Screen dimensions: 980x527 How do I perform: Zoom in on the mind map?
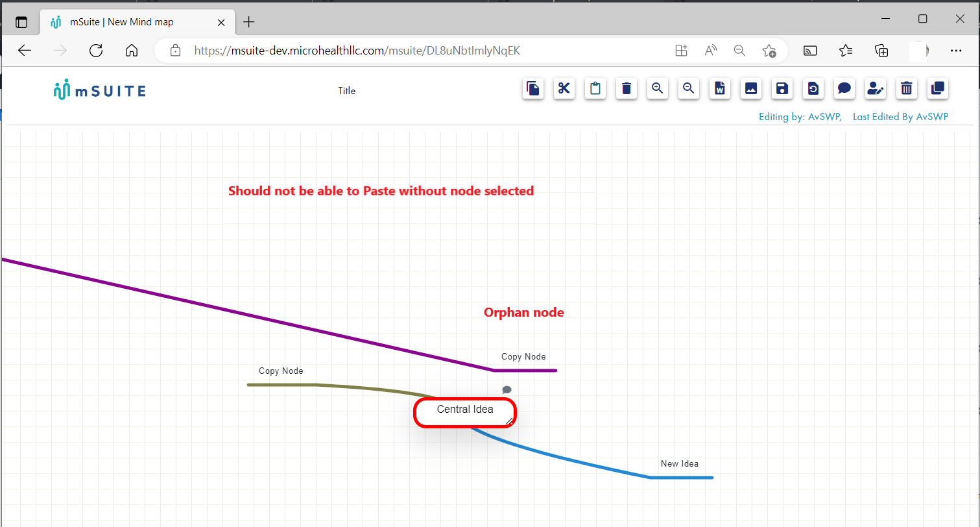(658, 89)
